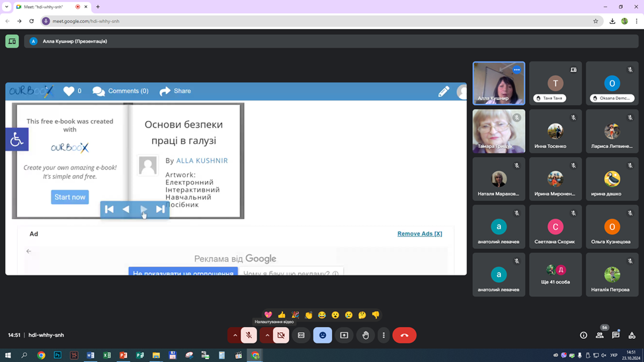Screen dimensions: 644x362
Task: Toggle closed captions
Action: pos(301,336)
